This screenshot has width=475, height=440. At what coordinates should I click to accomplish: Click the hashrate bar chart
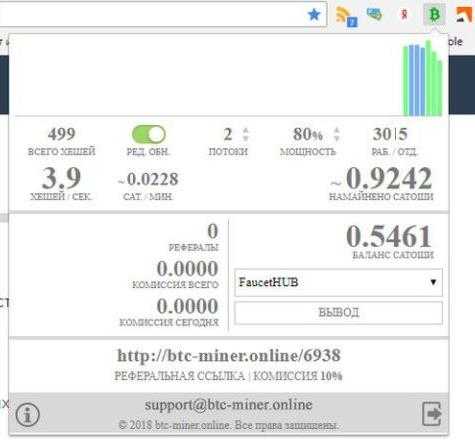(423, 78)
